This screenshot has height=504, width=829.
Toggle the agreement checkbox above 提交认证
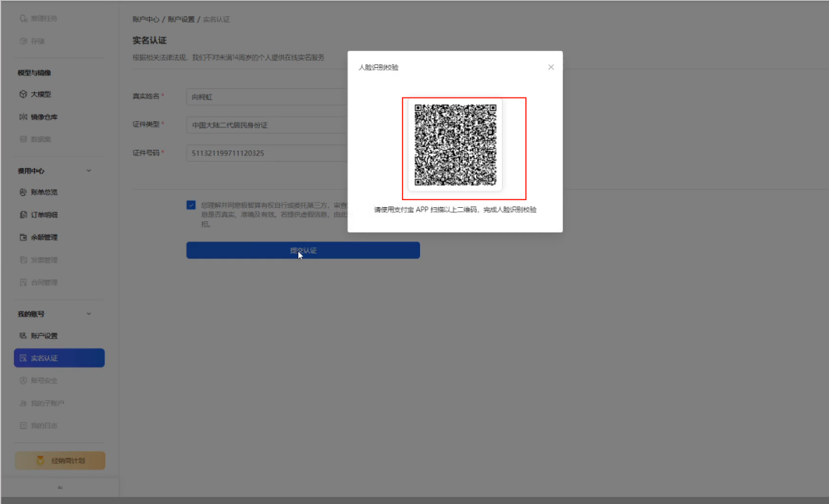tap(191, 205)
